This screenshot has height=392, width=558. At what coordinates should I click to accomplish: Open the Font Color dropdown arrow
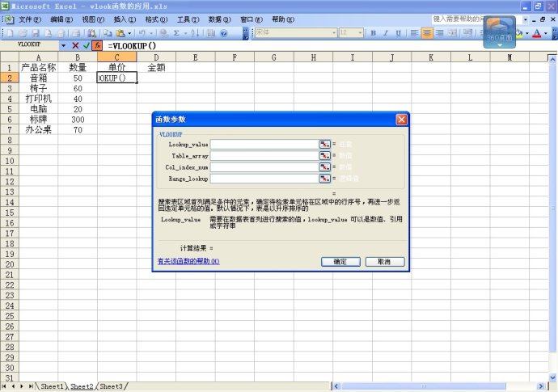pyautogui.click(x=546, y=33)
